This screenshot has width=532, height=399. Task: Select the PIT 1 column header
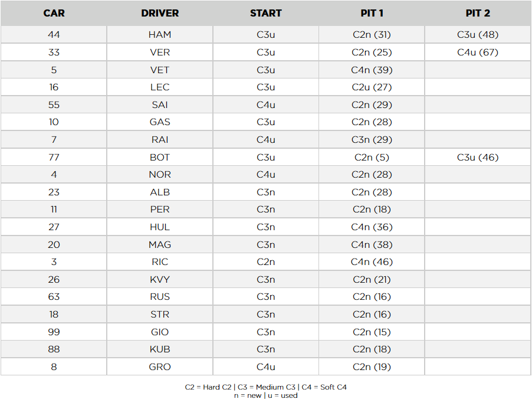coord(372,13)
